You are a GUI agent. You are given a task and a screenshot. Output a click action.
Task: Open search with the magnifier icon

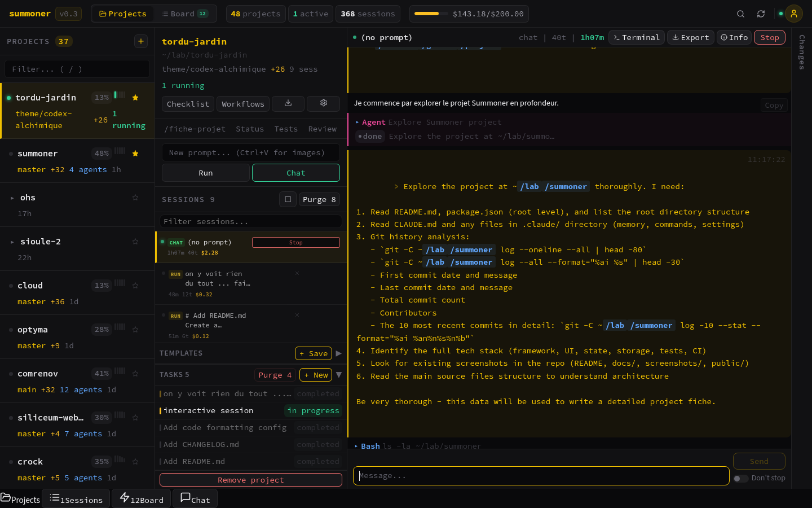(x=740, y=14)
